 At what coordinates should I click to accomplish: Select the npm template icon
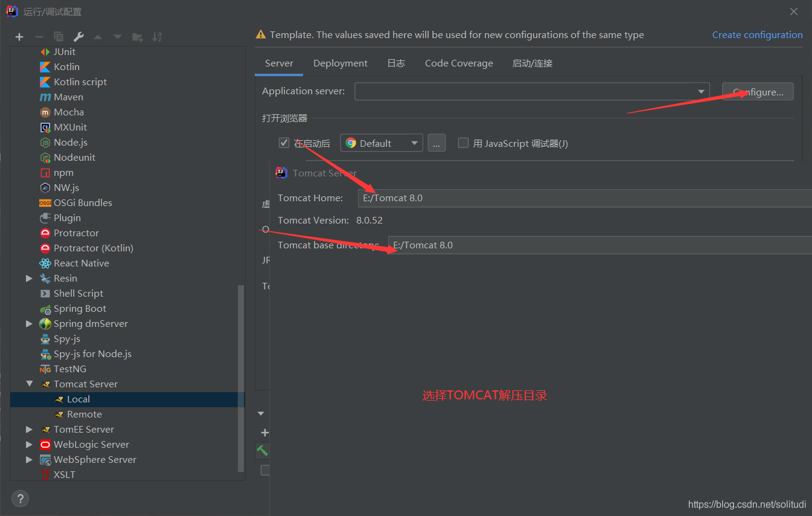tap(45, 173)
